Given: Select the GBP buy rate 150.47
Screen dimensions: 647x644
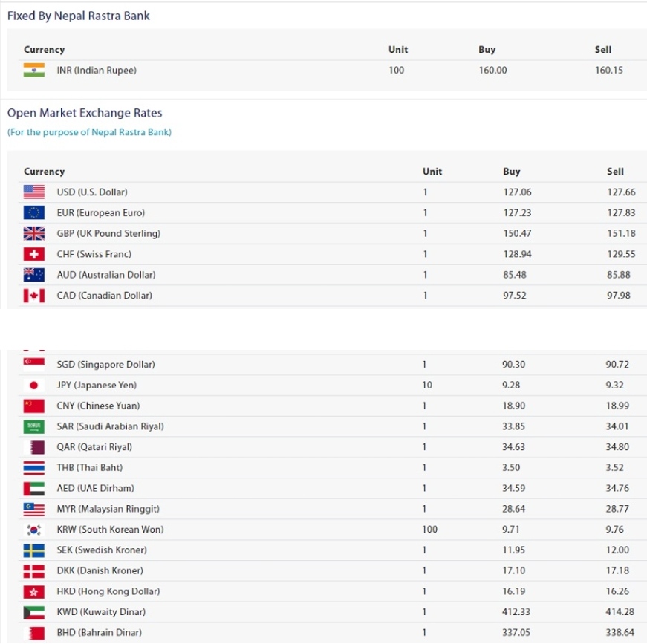Looking at the screenshot, I should [517, 233].
